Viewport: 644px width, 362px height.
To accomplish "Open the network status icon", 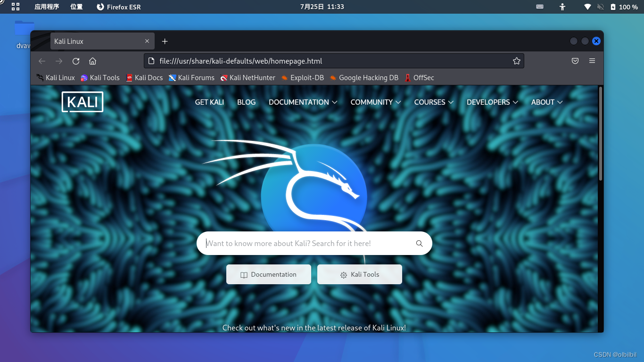I will click(x=587, y=7).
